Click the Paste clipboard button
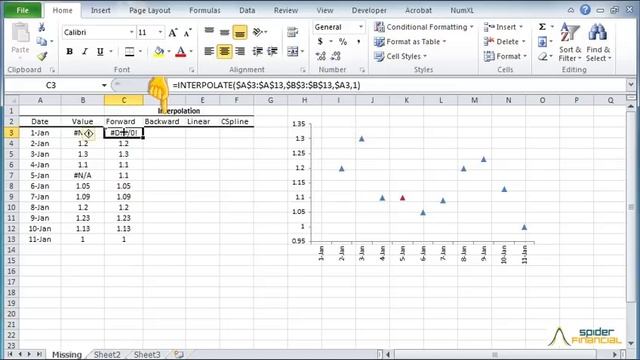640x360 pixels. tap(20, 39)
